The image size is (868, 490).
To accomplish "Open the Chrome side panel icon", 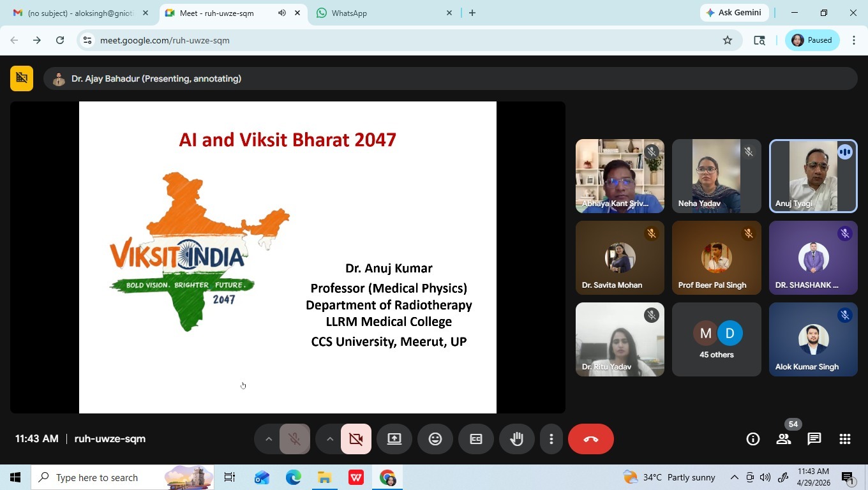I will [x=759, y=40].
